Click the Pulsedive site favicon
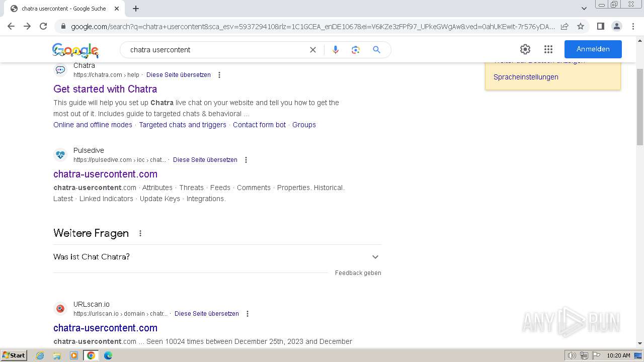Viewport: 644px width, 362px height. [x=60, y=155]
